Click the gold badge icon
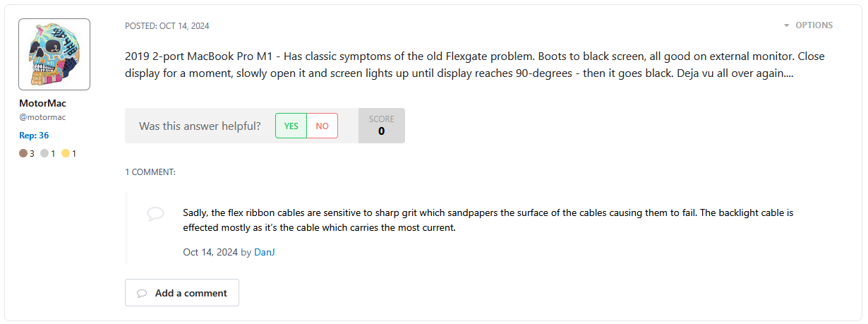The width and height of the screenshot is (868, 324). tap(66, 153)
